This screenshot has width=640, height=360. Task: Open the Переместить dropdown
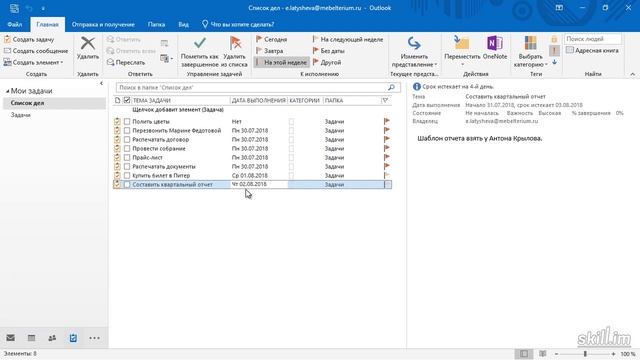(x=462, y=52)
